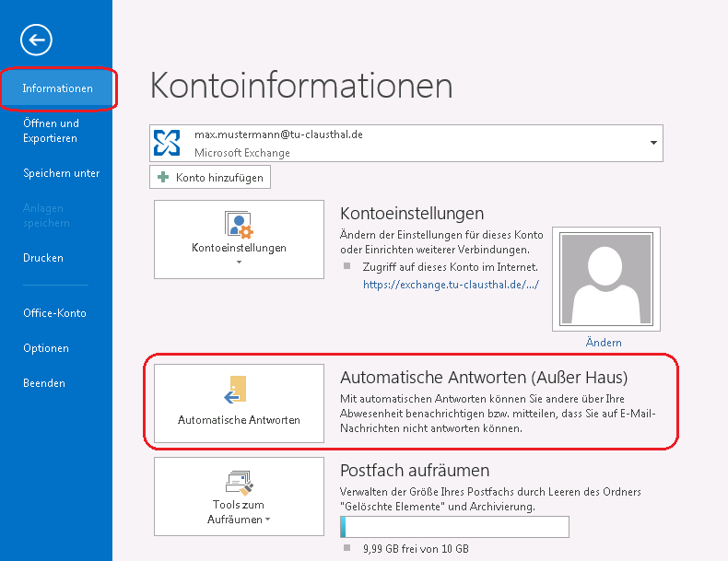The height and width of the screenshot is (561, 728).
Task: Open the Öffnen und Exportieren menu
Action: pos(51,131)
